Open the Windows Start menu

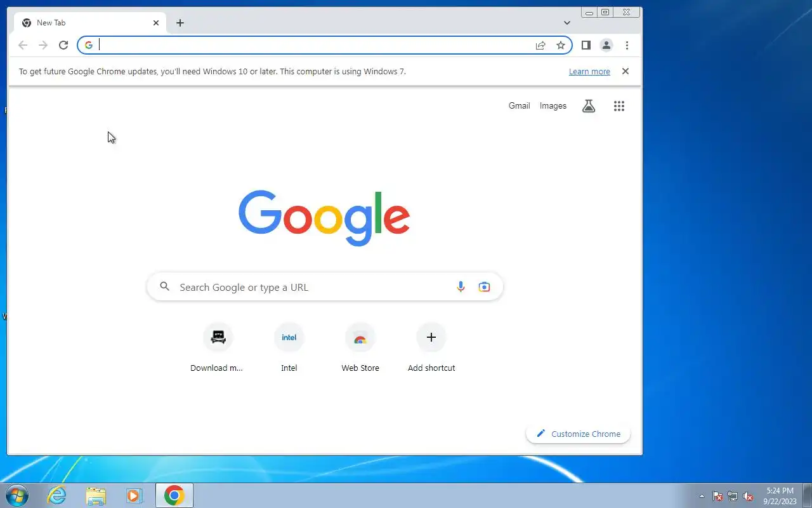click(17, 495)
